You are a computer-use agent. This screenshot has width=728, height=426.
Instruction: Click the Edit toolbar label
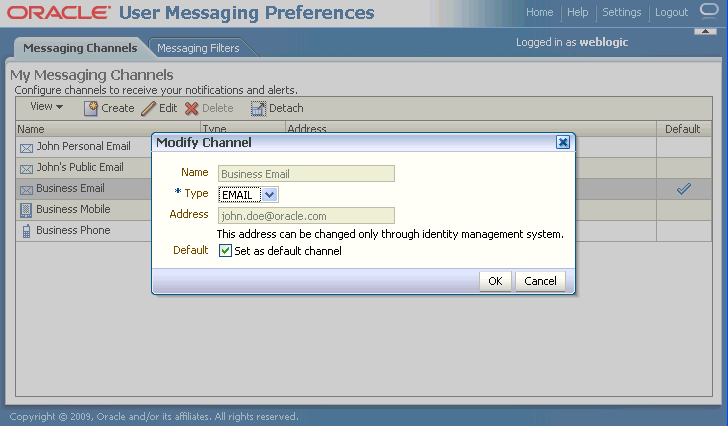[x=168, y=108]
